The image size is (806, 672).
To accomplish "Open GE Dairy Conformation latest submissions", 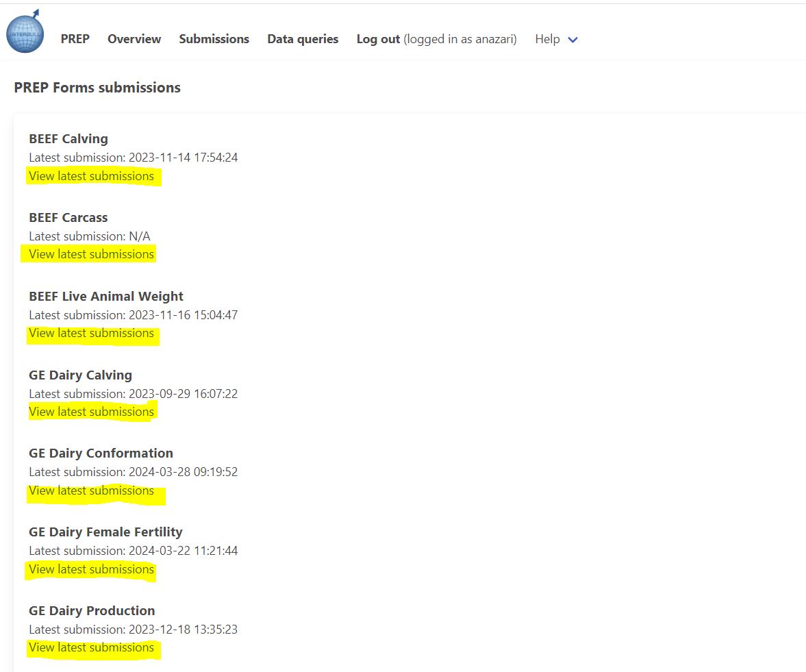I will tap(91, 490).
